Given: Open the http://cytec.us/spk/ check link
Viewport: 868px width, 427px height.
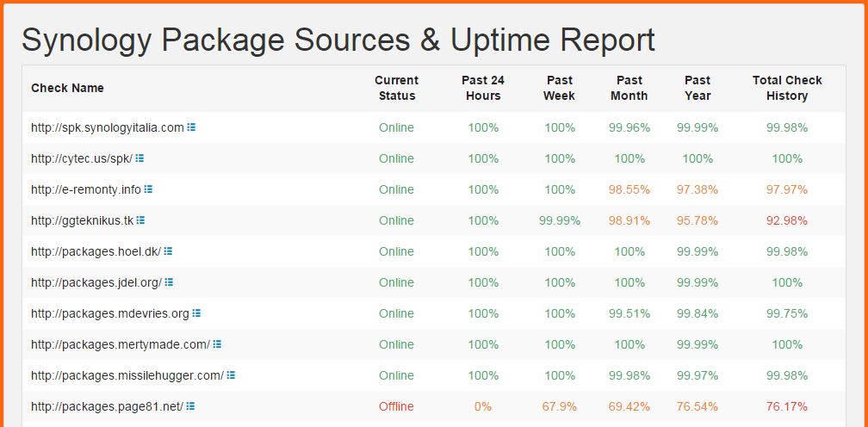Looking at the screenshot, I should point(82,158).
